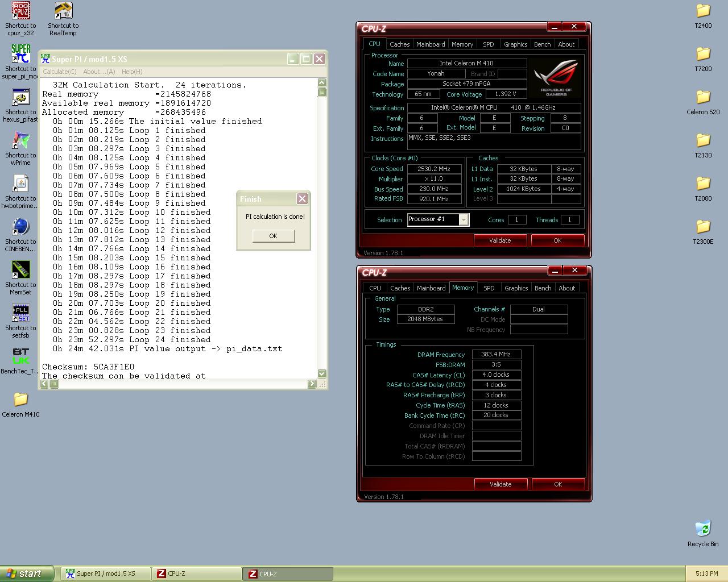728x582 pixels.
Task: Open the MemSet shortcut icon
Action: pyautogui.click(x=20, y=270)
